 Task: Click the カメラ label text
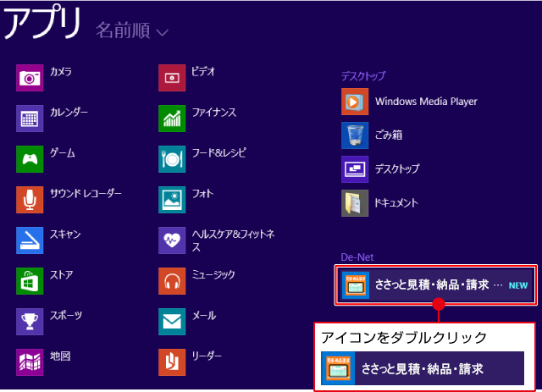pos(61,72)
